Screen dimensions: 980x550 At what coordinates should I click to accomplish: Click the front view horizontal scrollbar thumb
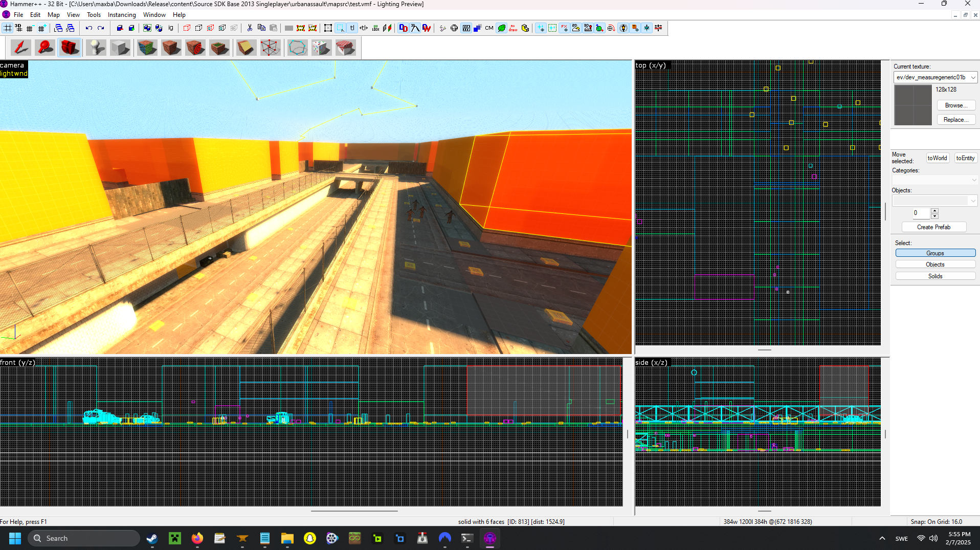[x=354, y=511]
